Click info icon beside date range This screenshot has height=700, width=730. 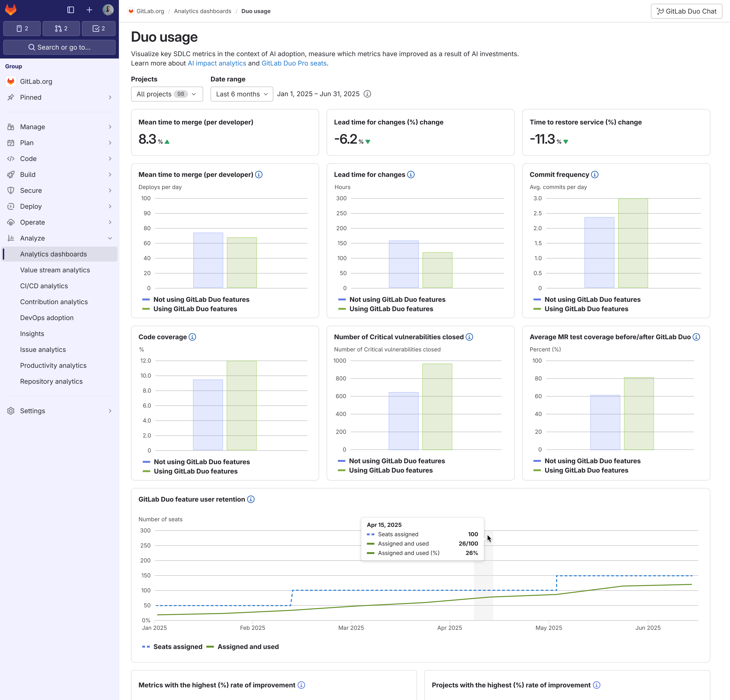[x=367, y=94]
